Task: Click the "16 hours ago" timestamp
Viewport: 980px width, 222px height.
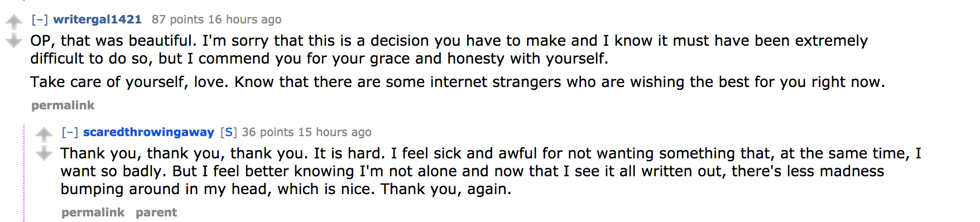Action: (x=244, y=20)
